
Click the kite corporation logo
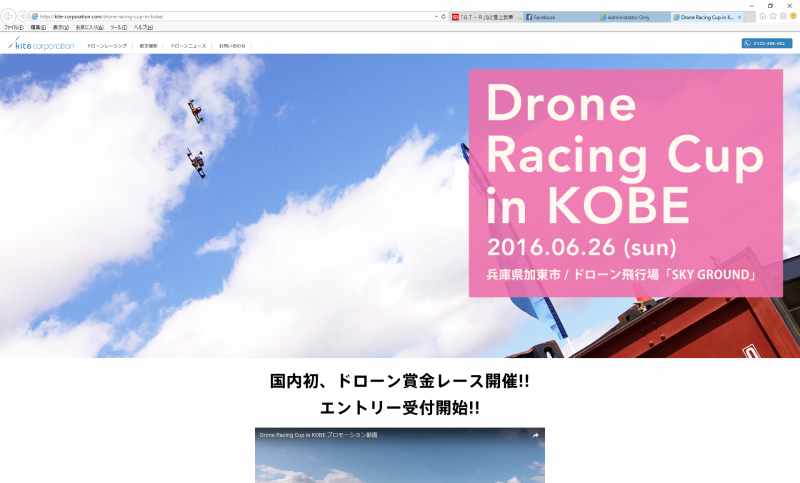click(x=40, y=45)
